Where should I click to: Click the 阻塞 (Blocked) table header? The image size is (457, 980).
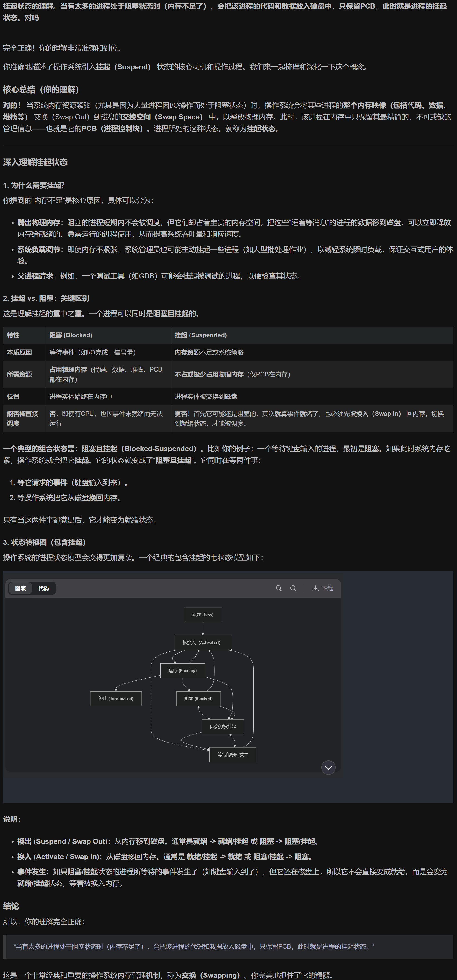tap(71, 335)
